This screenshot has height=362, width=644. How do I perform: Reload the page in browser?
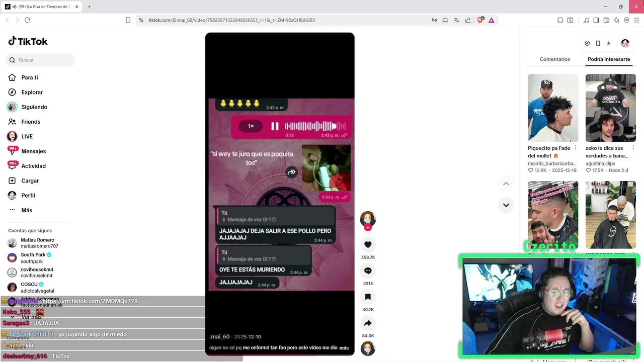27,20
